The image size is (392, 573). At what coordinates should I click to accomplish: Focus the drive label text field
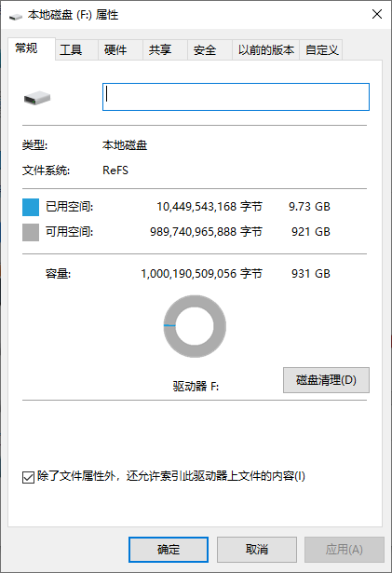[236, 97]
